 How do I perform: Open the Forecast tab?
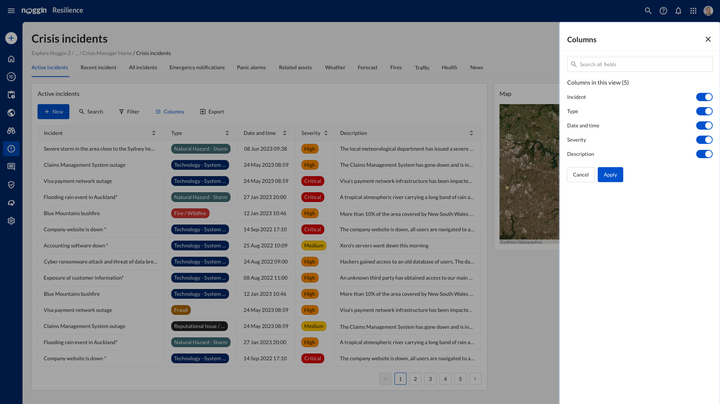[x=367, y=67]
